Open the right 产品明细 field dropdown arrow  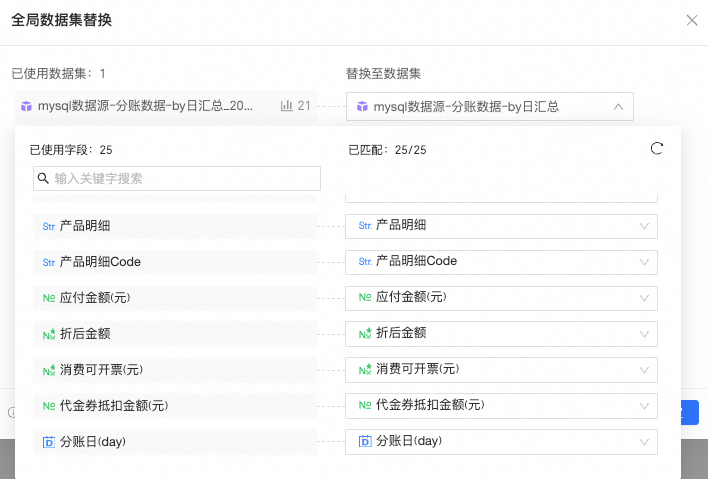(644, 226)
